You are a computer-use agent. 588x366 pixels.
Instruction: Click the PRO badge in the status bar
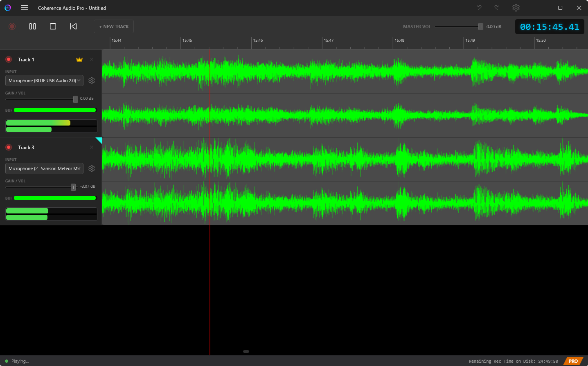[x=574, y=361]
